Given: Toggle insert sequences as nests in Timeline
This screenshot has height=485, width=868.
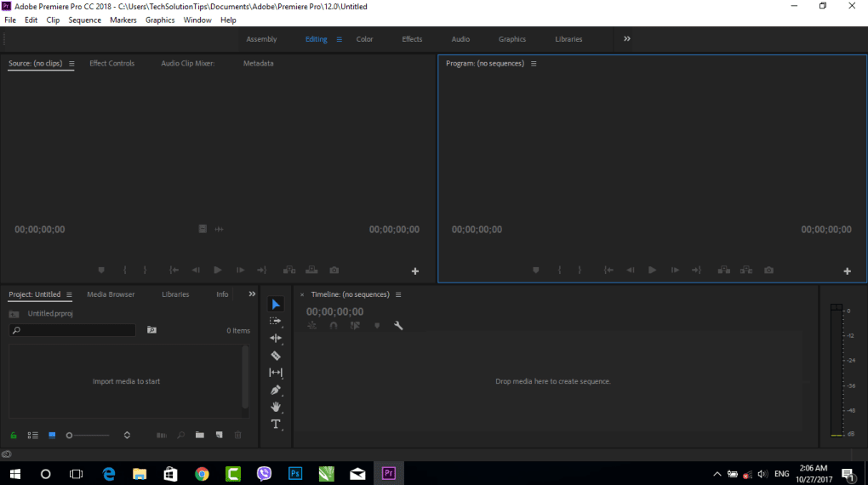Looking at the screenshot, I should click(x=312, y=326).
